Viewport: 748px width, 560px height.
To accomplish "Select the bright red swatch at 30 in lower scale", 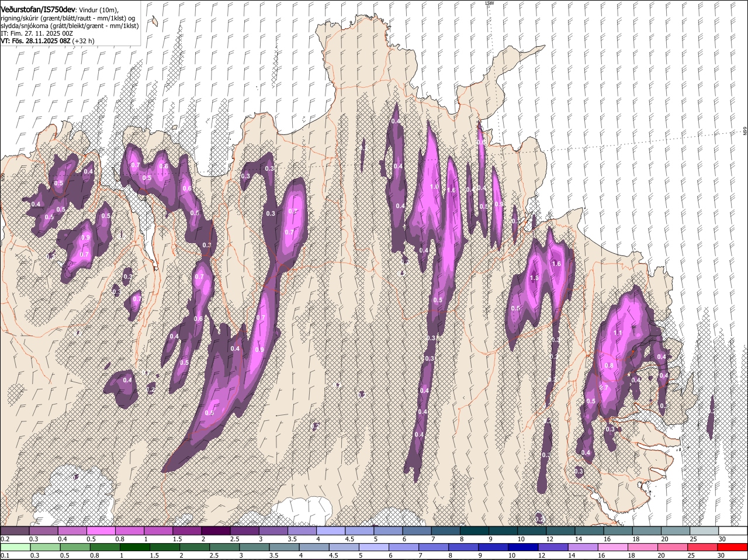I will point(733,548).
